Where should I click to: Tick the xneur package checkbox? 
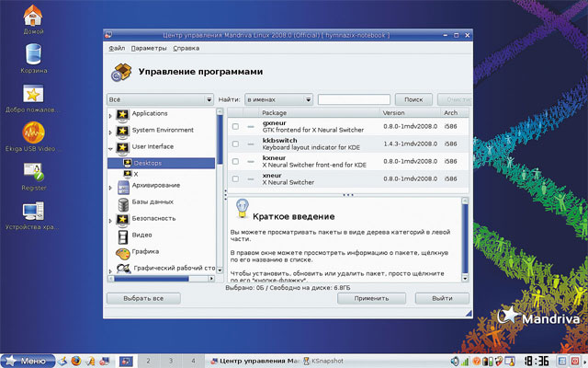point(235,178)
